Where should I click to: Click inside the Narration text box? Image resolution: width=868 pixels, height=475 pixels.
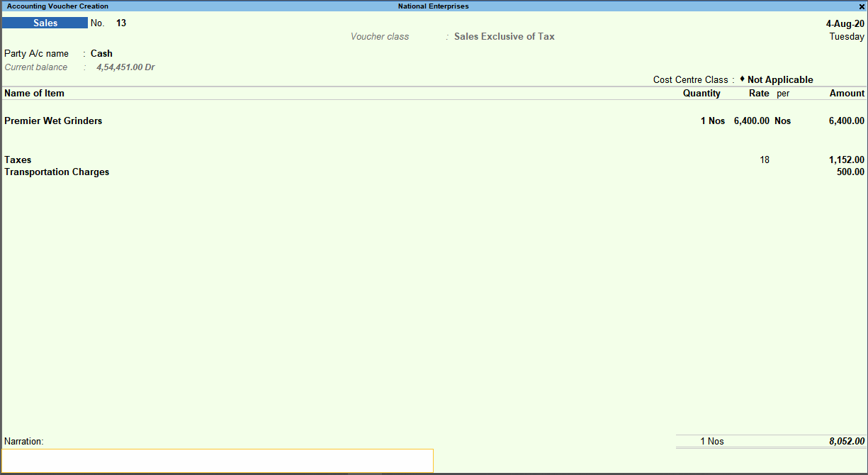217,461
